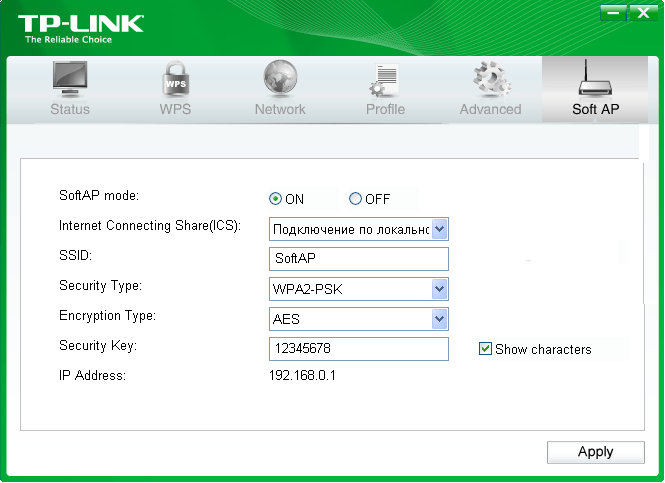Click the Apply button
Image resolution: width=665 pixels, height=483 pixels.
pyautogui.click(x=595, y=452)
